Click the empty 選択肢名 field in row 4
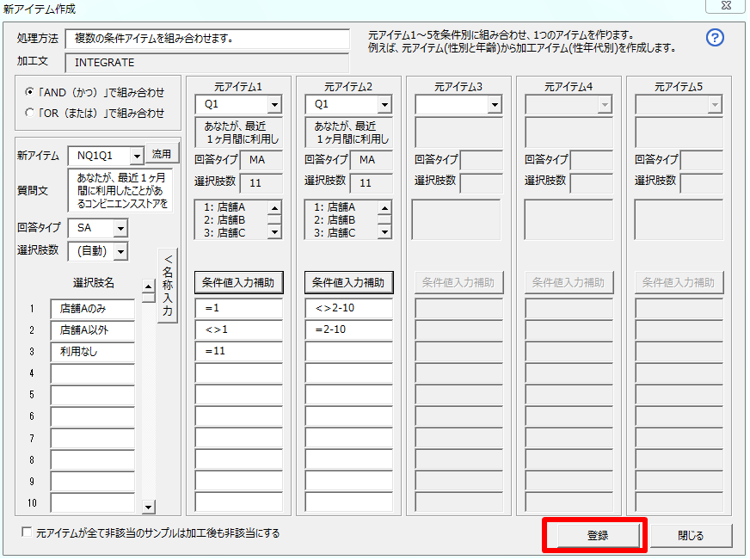This screenshot has width=750, height=560. click(91, 373)
